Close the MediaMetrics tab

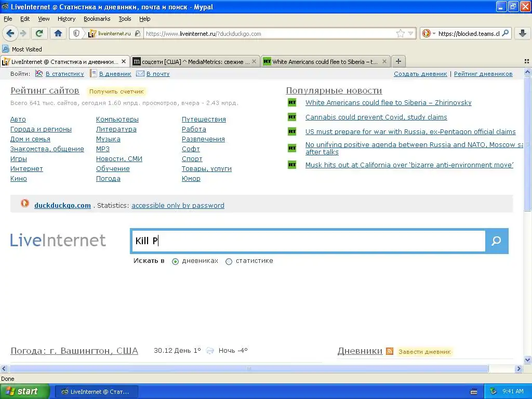tap(254, 61)
